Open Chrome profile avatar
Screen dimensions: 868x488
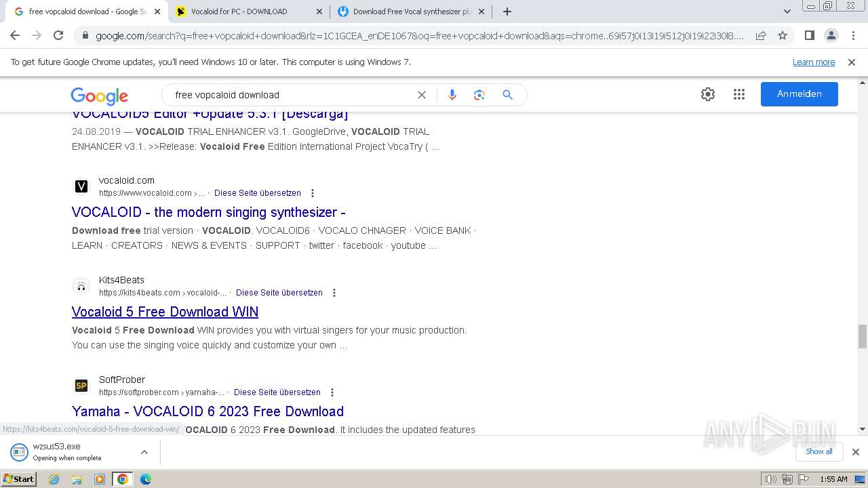[x=831, y=35]
